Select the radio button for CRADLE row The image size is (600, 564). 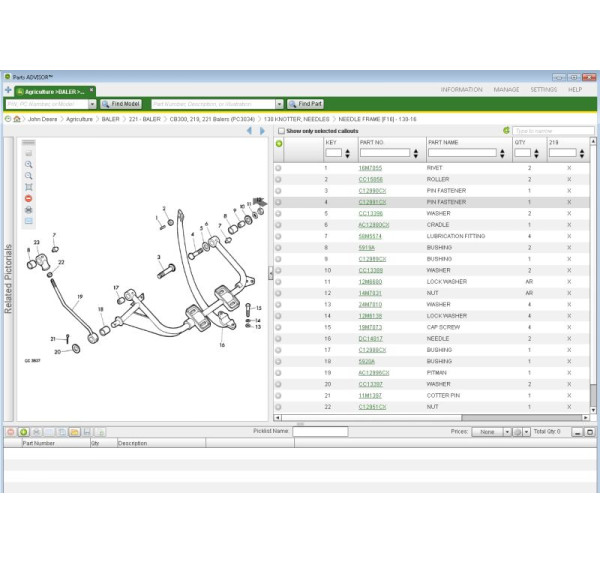tap(279, 225)
